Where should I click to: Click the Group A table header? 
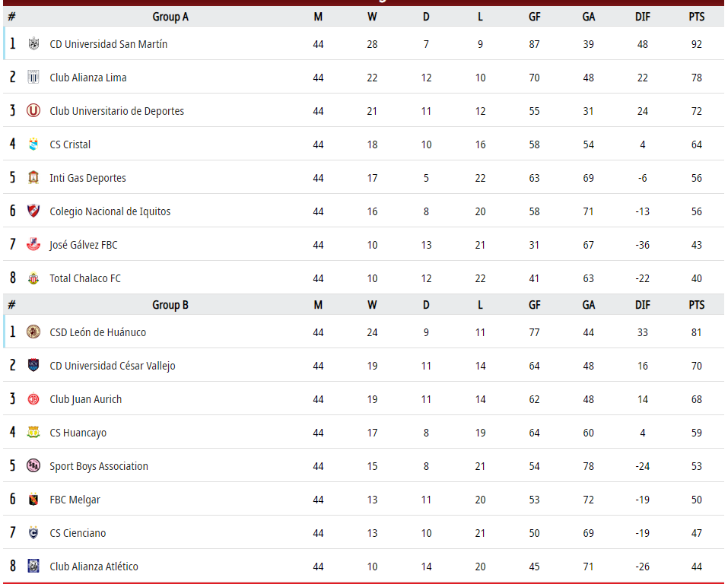coord(170,17)
